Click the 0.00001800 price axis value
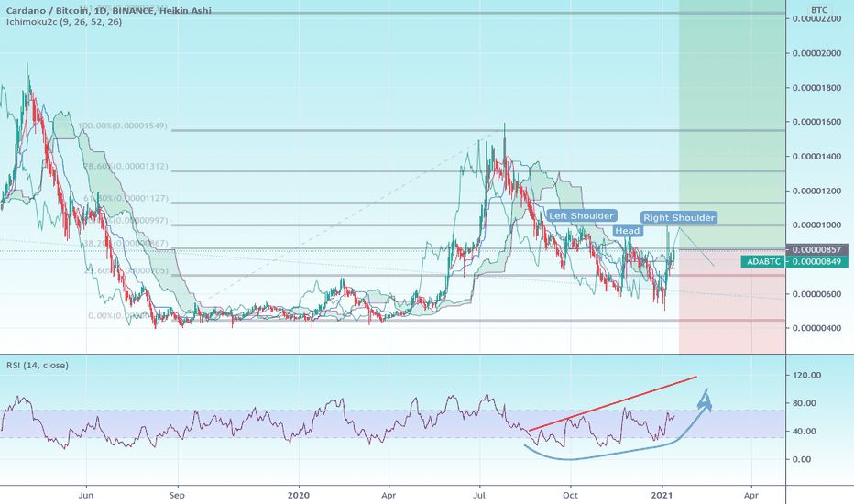Image resolution: width=854 pixels, height=504 pixels. coord(817,88)
